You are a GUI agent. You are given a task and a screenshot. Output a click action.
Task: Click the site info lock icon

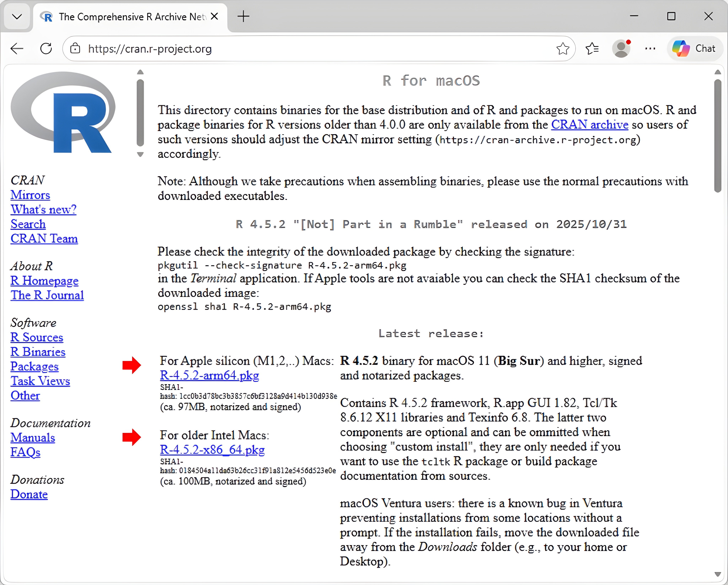click(x=75, y=49)
